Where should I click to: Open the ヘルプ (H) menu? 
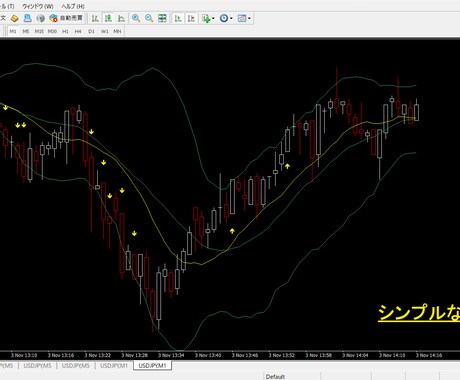click(x=73, y=6)
